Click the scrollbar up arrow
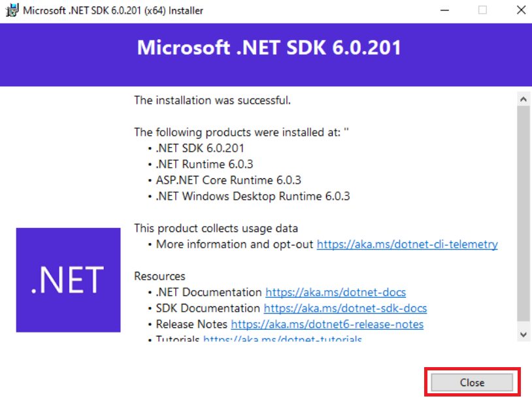Viewport: 532px width, 405px height. [x=523, y=99]
